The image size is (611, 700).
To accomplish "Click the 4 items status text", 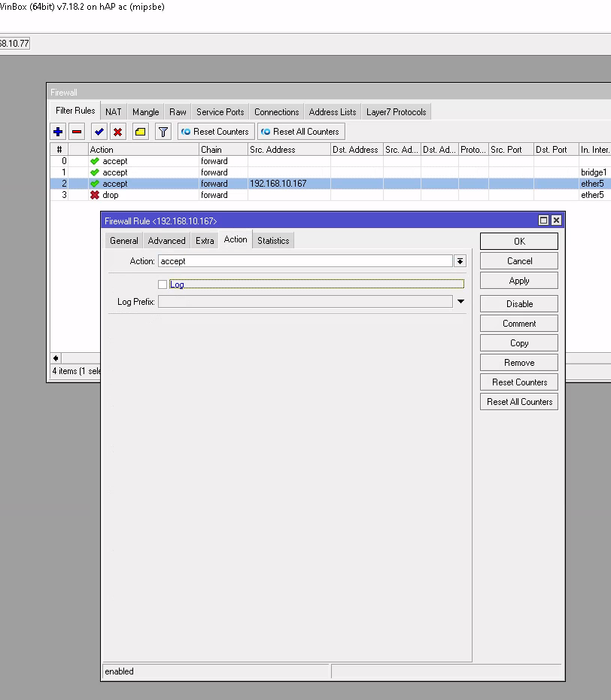I will click(x=76, y=371).
